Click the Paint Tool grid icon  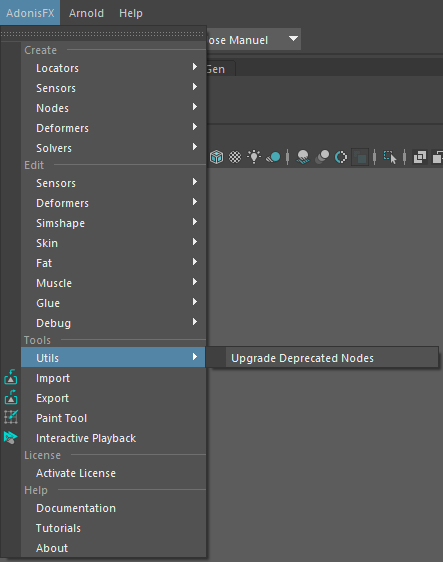[x=11, y=417]
